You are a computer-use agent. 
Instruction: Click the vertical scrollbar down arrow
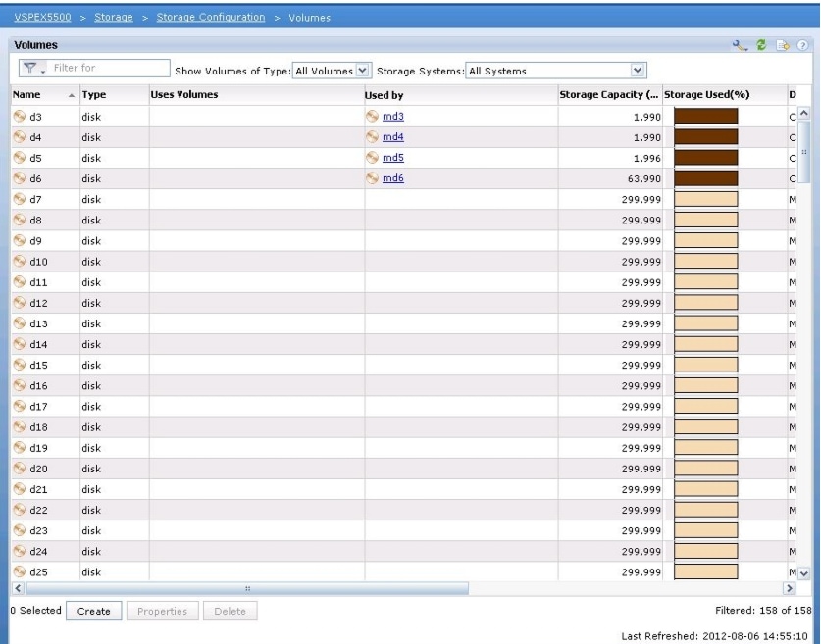pos(804,573)
